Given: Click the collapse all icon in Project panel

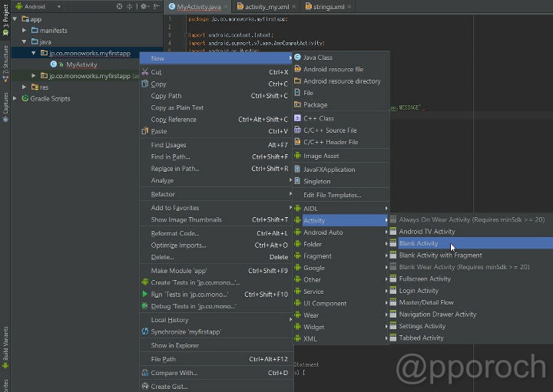Looking at the screenshot, I should coord(130,6).
